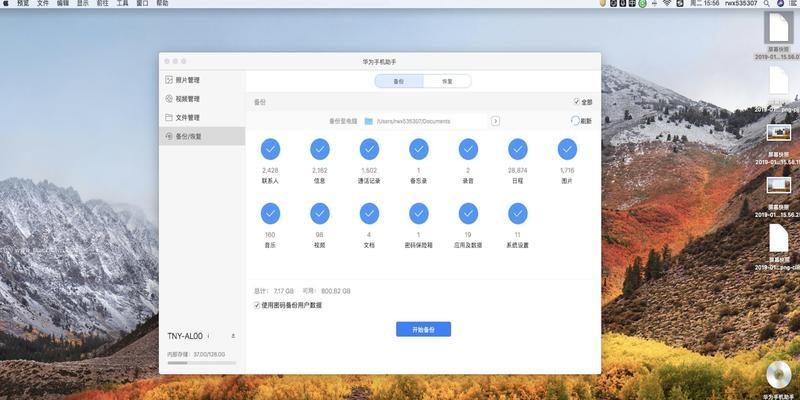The height and width of the screenshot is (400, 800).
Task: Open the 文件 menu
Action: click(43, 3)
